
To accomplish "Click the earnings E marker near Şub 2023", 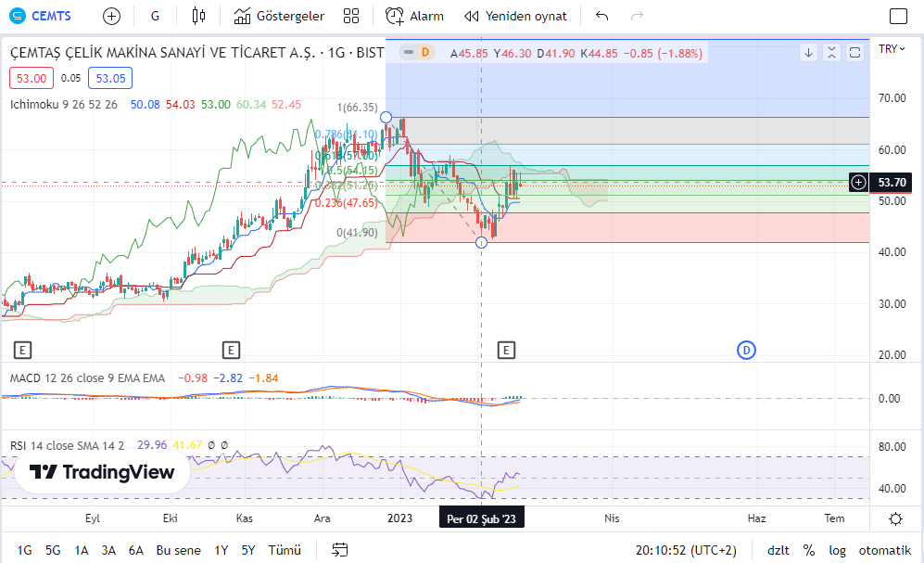I will 506,351.
